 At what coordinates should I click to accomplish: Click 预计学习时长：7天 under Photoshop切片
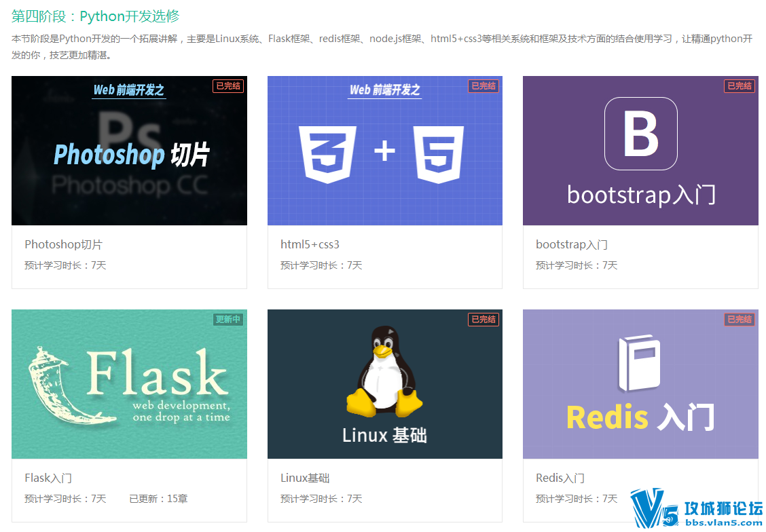tap(65, 265)
